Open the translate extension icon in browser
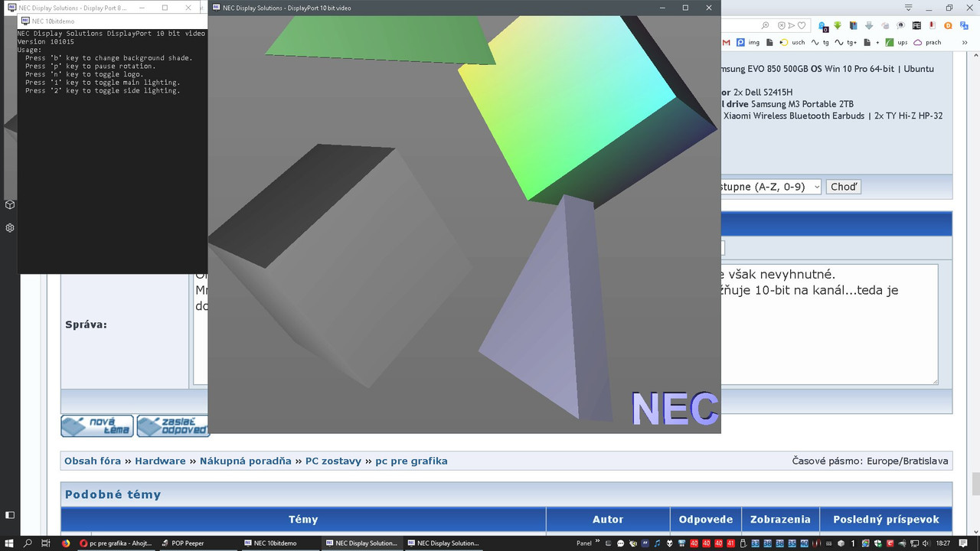Image resolution: width=980 pixels, height=551 pixels. click(964, 25)
